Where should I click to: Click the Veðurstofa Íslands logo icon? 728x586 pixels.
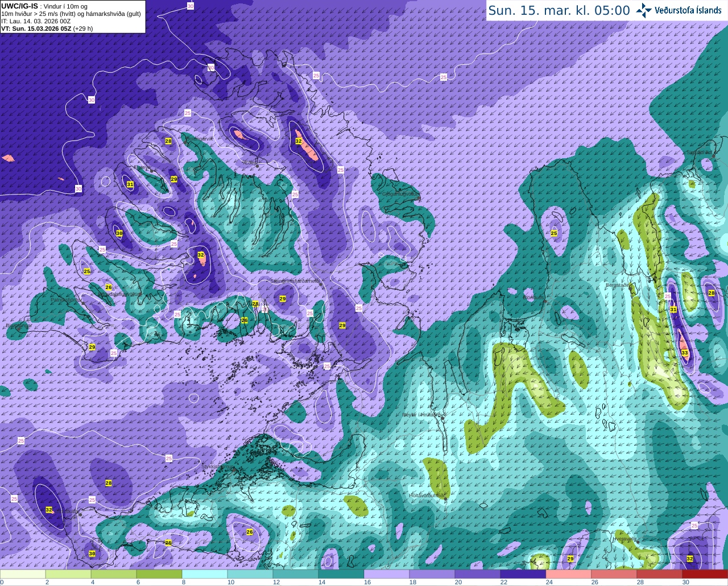point(644,10)
